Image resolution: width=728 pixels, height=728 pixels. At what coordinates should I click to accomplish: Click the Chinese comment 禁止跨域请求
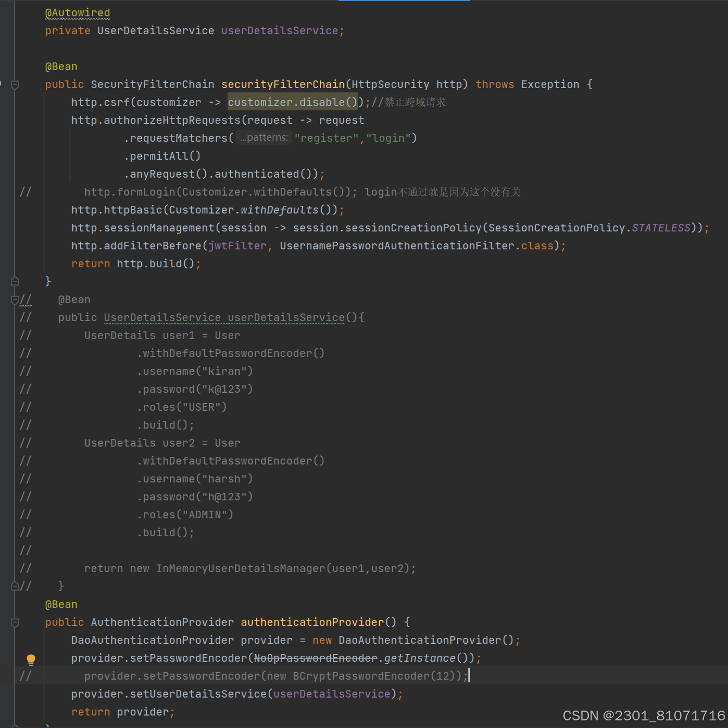tap(414, 102)
